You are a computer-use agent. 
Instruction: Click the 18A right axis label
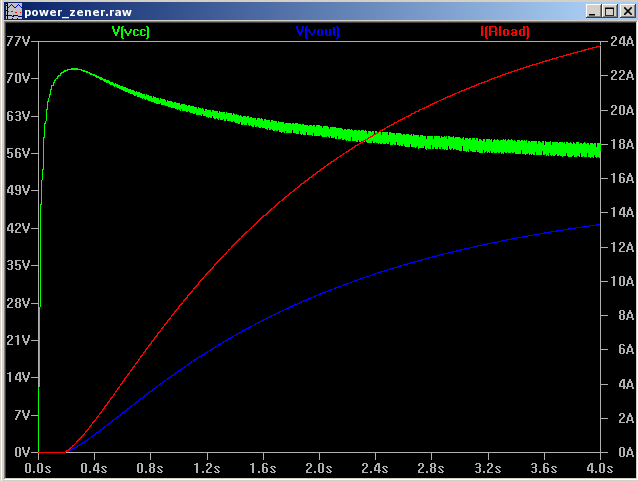tap(622, 144)
